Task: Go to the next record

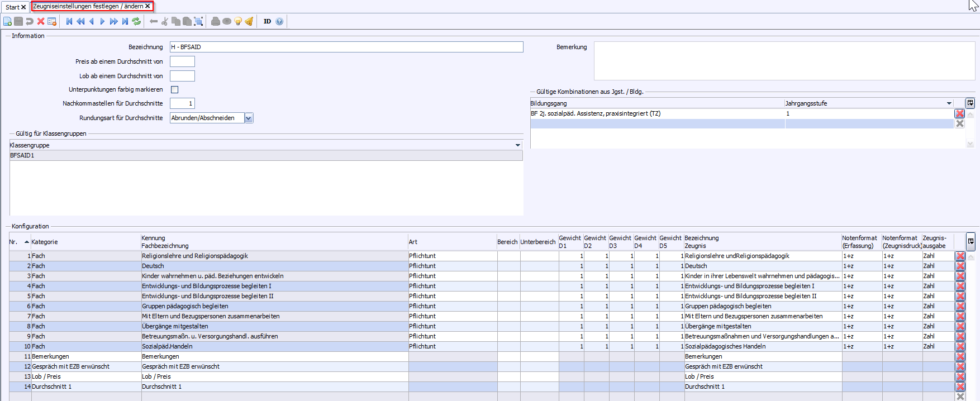Action: click(102, 21)
